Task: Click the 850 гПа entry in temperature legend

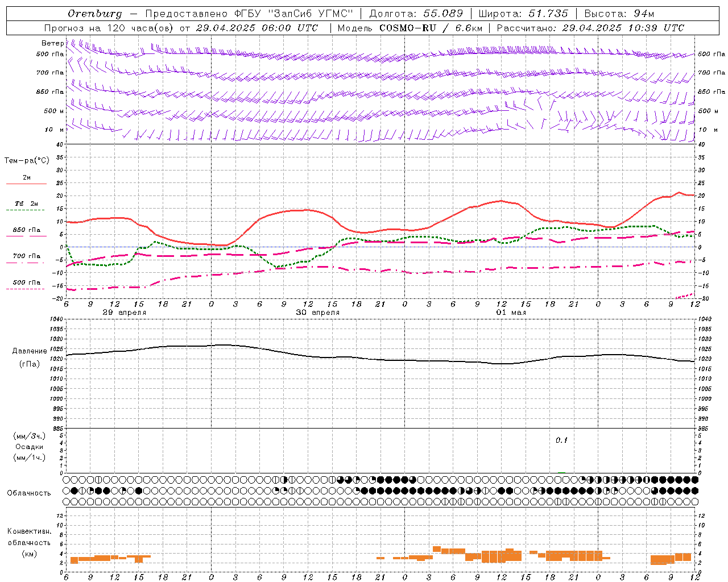Action: [x=26, y=230]
